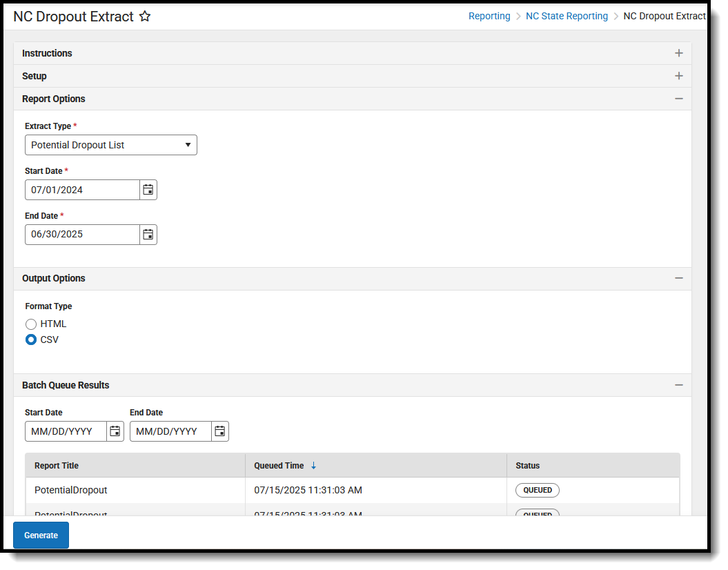Image resolution: width=728 pixels, height=570 pixels.
Task: Open the Extract Type dropdown
Action: 111,146
